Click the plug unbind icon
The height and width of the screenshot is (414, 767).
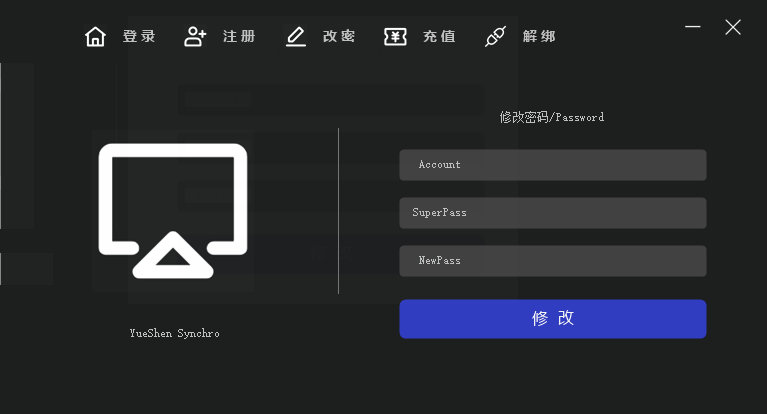click(496, 37)
